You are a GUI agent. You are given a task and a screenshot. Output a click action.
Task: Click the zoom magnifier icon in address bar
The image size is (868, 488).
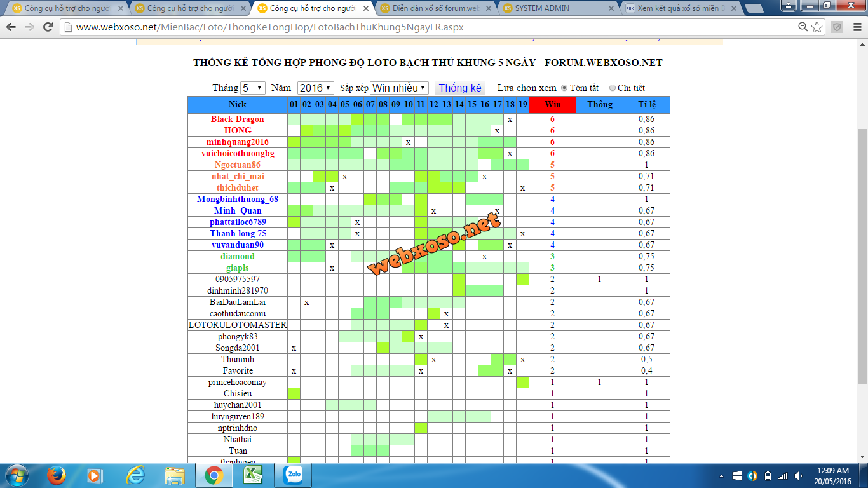pos(803,27)
